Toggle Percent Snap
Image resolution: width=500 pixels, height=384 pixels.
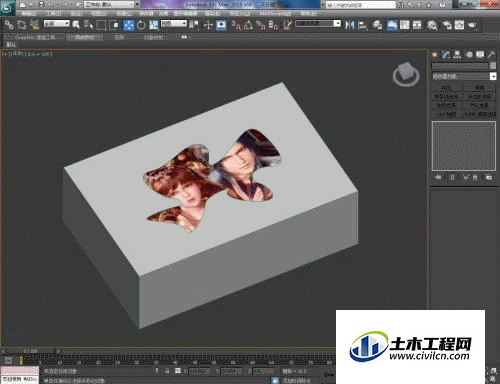tap(261, 25)
